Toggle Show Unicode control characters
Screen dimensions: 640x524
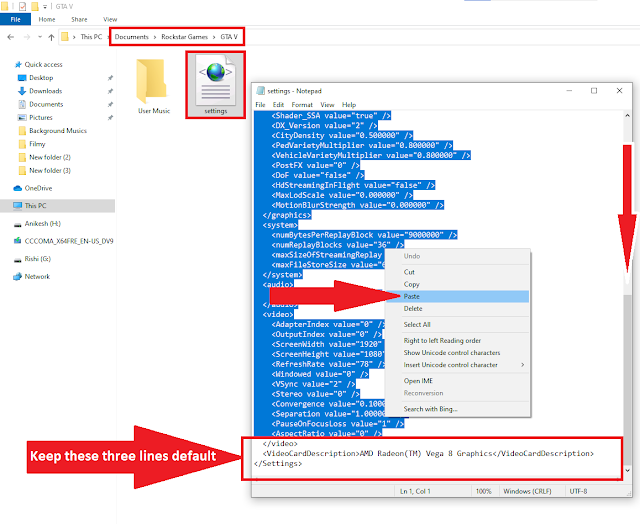click(457, 353)
